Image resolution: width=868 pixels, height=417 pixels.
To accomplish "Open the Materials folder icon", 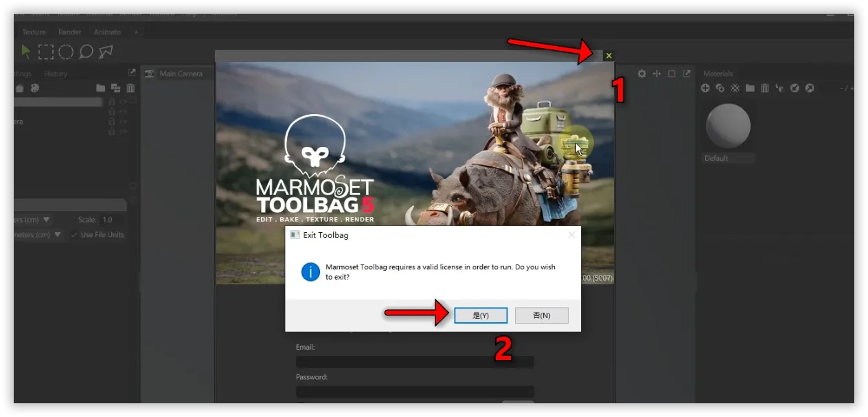I will (750, 88).
